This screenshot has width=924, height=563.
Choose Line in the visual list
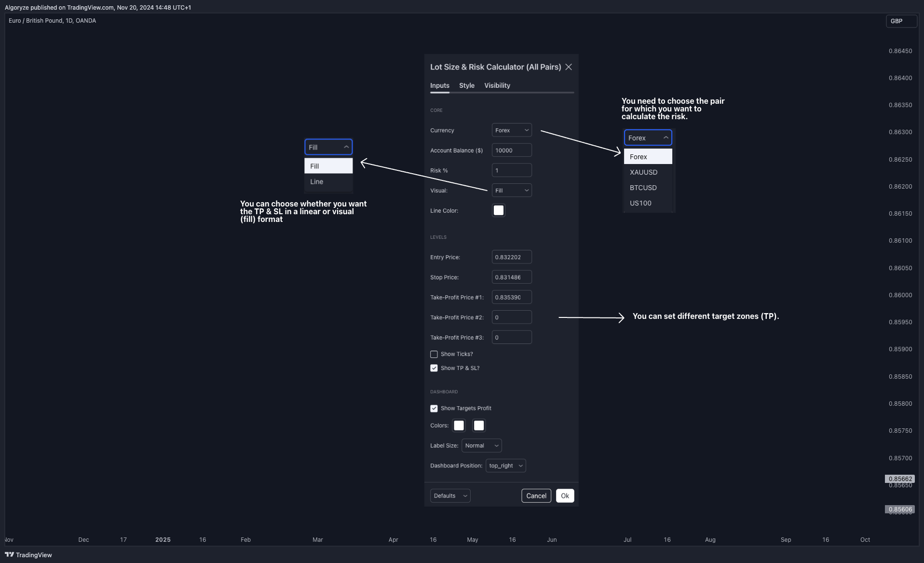coord(328,181)
